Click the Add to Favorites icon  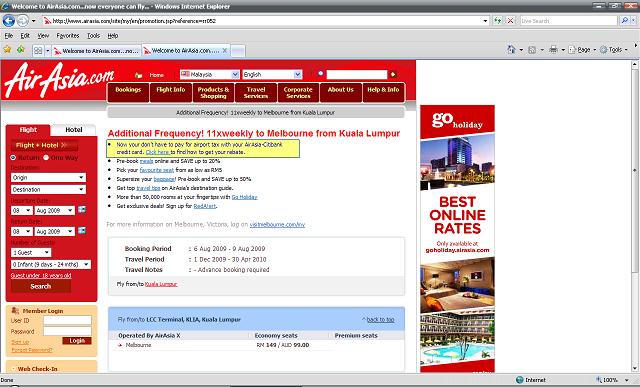tap(20, 50)
